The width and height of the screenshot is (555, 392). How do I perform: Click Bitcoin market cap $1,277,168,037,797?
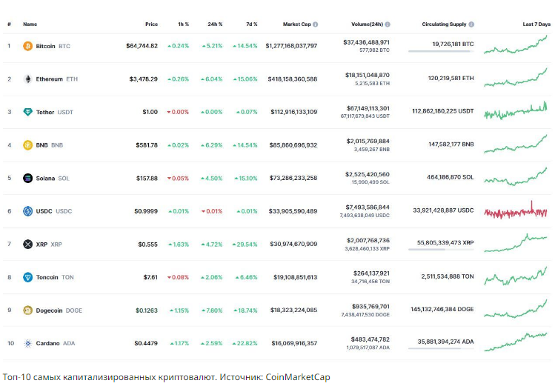point(291,46)
